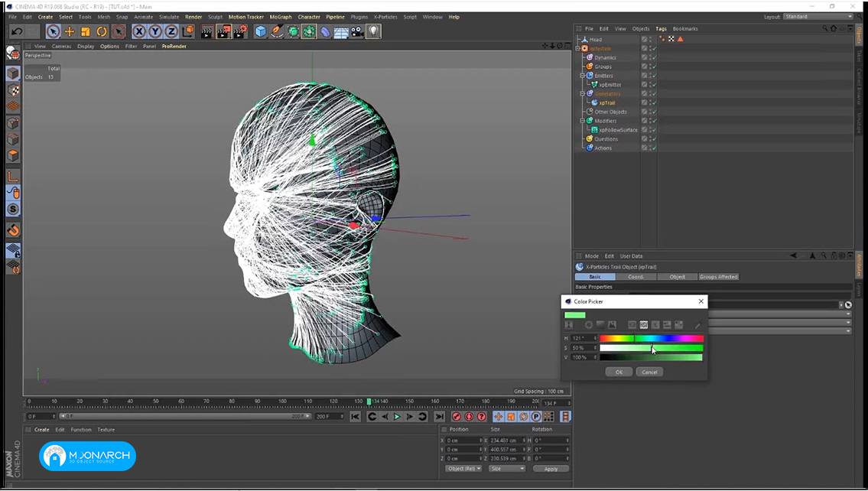Cancel the Color Picker dialog
Image resolution: width=868 pixels, height=491 pixels.
[649, 372]
